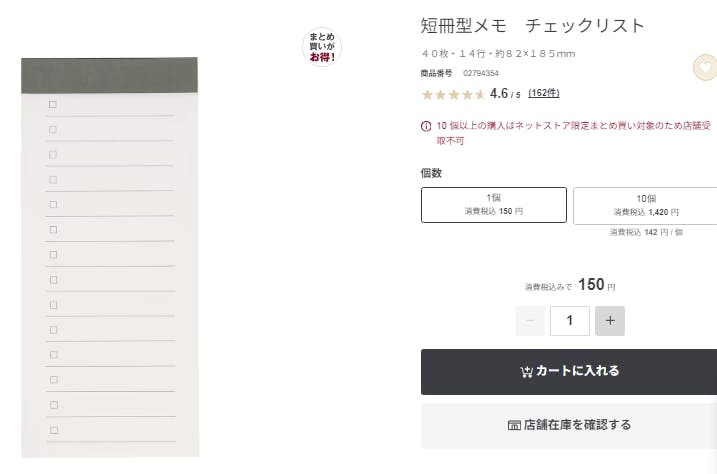Click the まとめ買いがお得 badge

tap(321, 47)
